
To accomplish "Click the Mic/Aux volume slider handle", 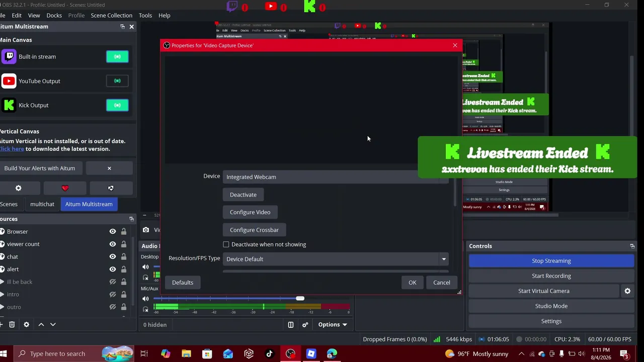I will click(x=300, y=299).
